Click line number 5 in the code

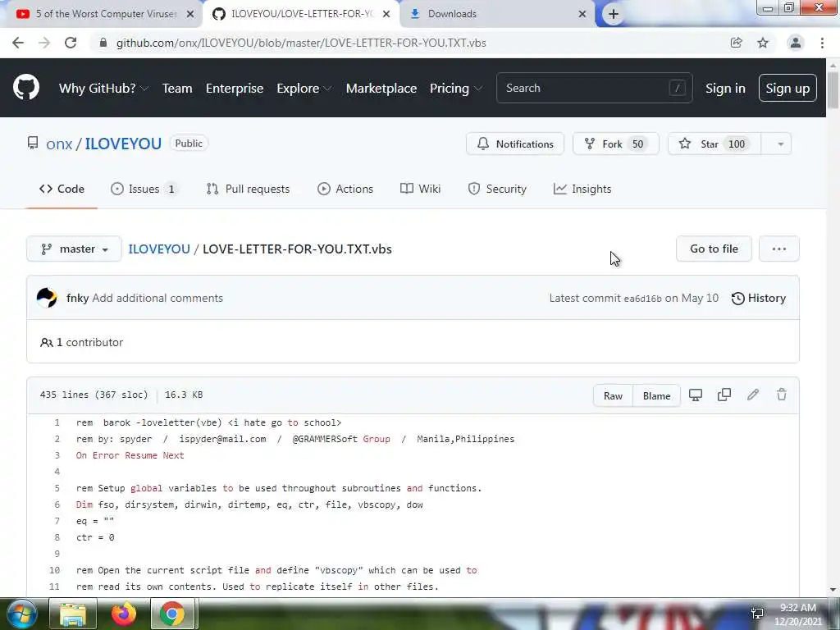(x=57, y=489)
